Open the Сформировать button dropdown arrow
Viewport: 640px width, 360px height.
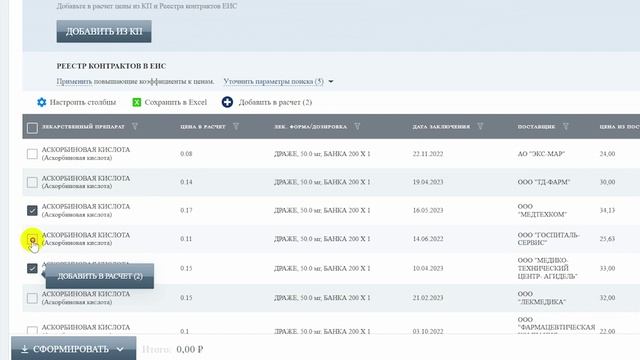120,349
